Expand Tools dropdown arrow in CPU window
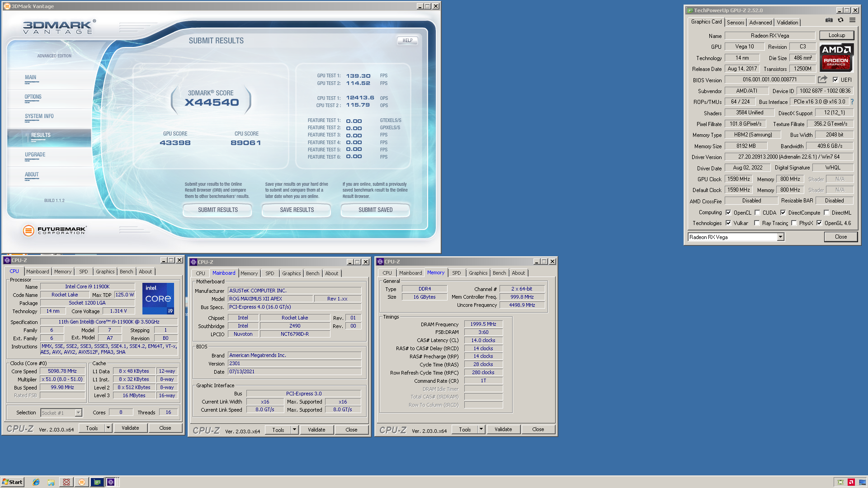 point(108,428)
